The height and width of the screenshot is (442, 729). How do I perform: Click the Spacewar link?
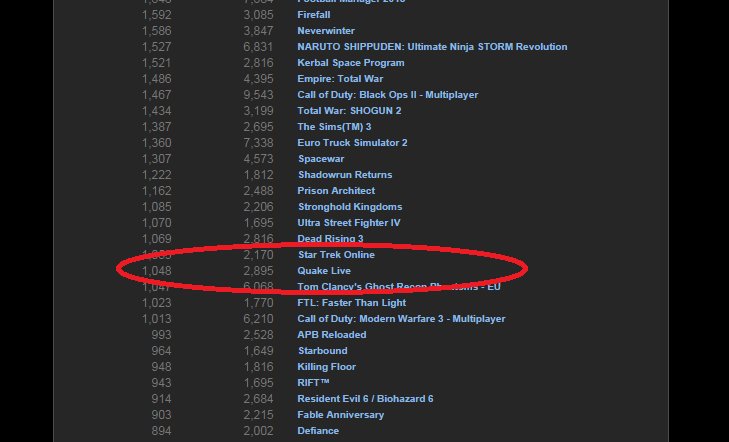322,159
